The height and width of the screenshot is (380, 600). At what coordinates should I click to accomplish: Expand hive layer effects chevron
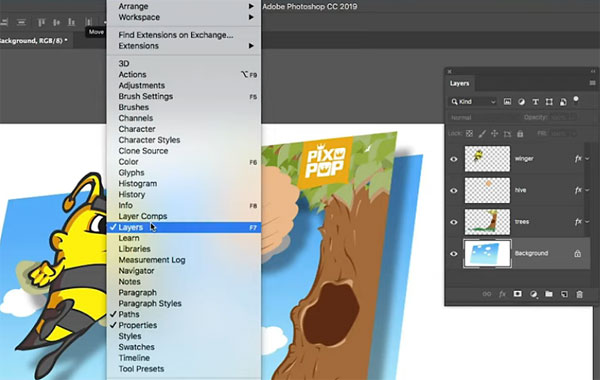point(587,190)
